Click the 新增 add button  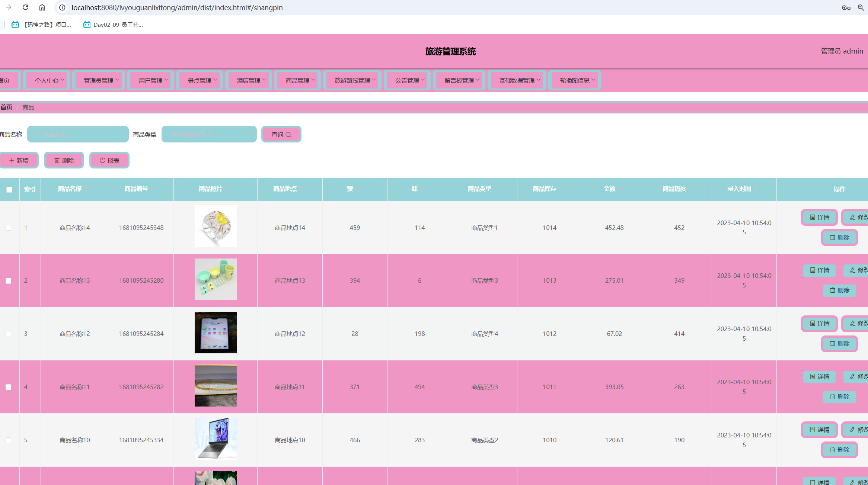pyautogui.click(x=19, y=160)
